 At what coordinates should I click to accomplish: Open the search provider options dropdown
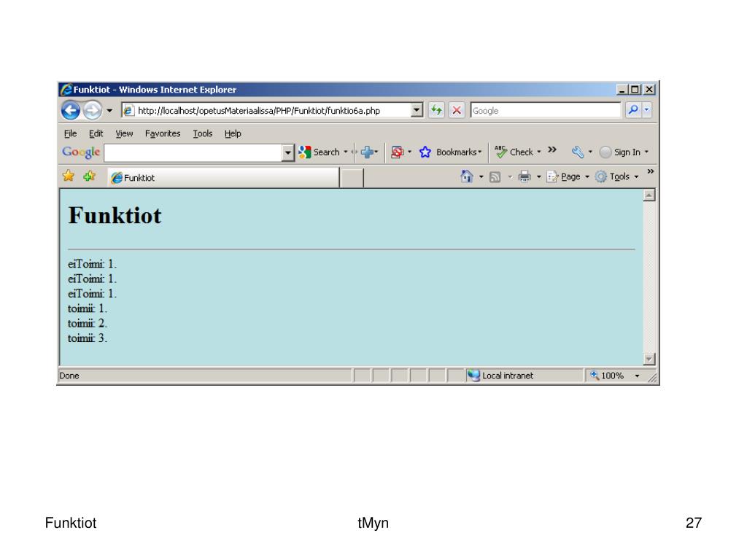(646, 110)
